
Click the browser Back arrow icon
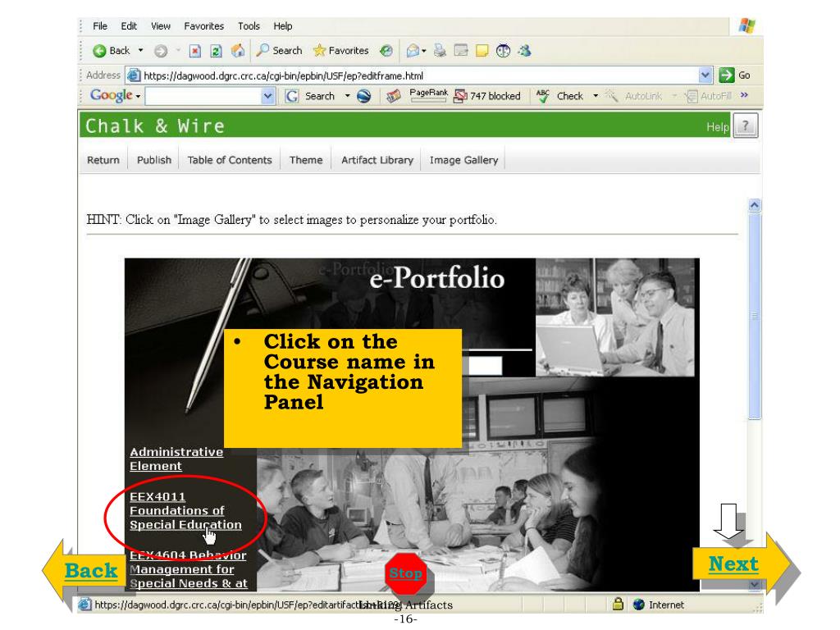tap(99, 51)
